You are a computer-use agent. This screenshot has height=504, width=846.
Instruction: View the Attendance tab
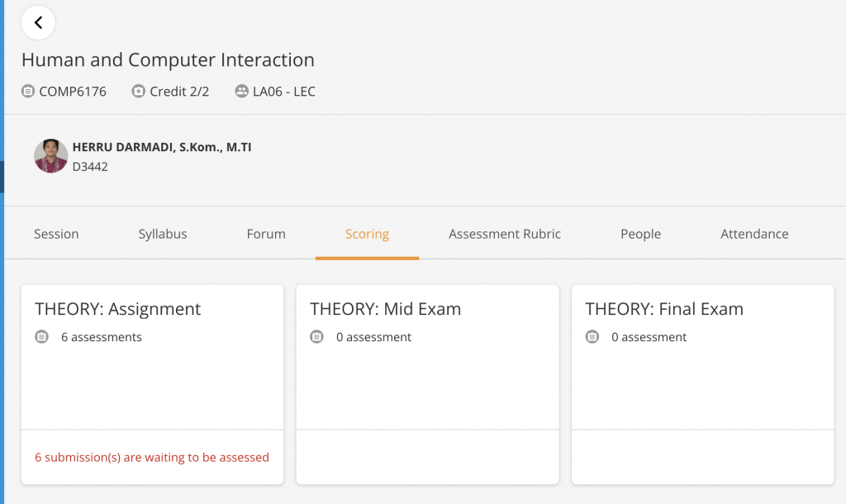click(754, 234)
